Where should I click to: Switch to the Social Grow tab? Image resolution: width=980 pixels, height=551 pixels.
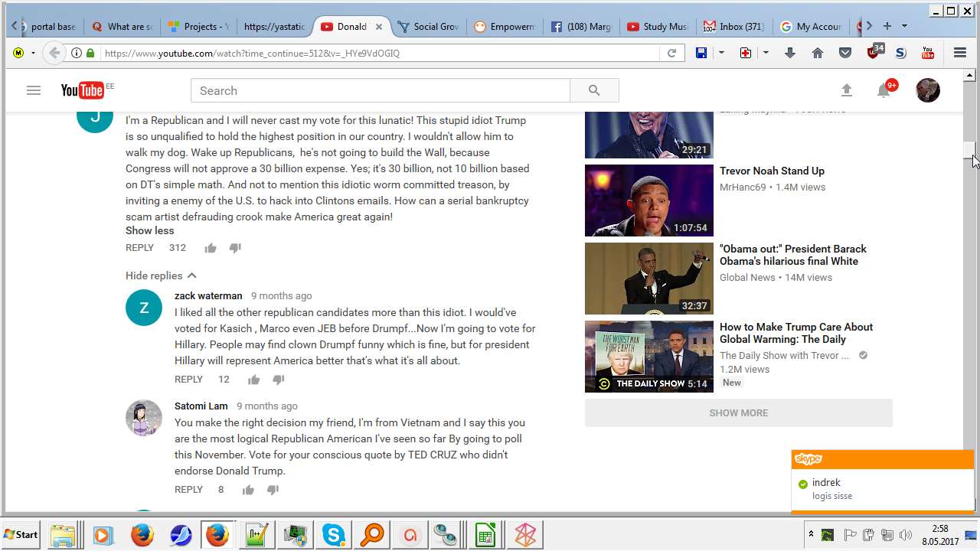(428, 26)
